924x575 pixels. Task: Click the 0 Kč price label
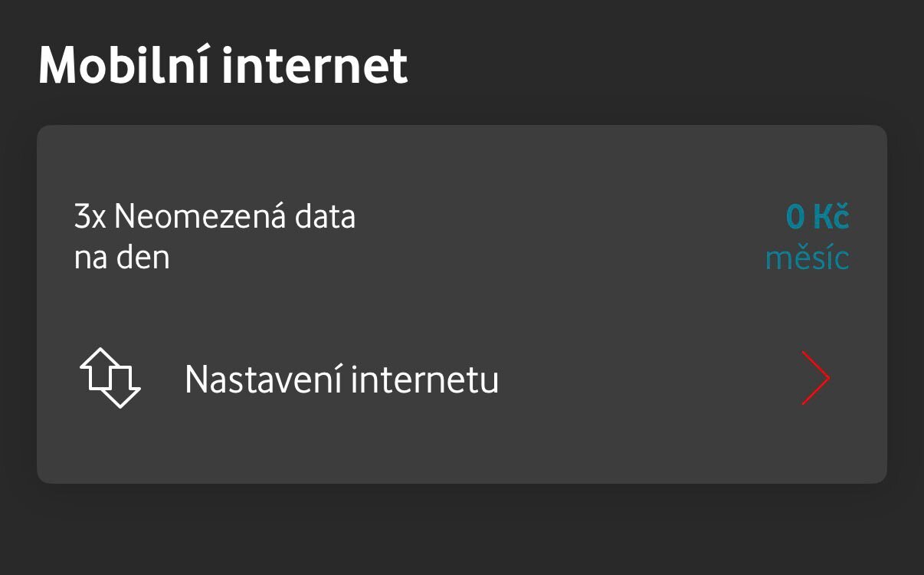(x=818, y=218)
